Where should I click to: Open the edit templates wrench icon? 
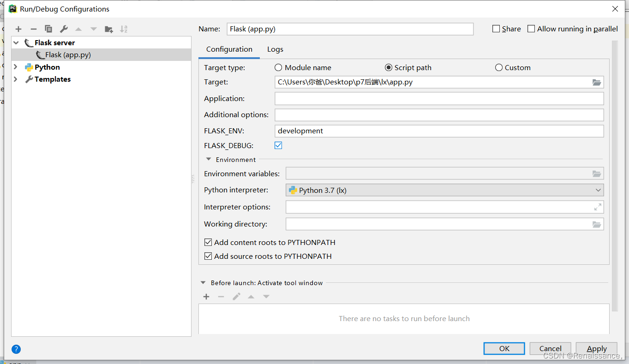[64, 29]
